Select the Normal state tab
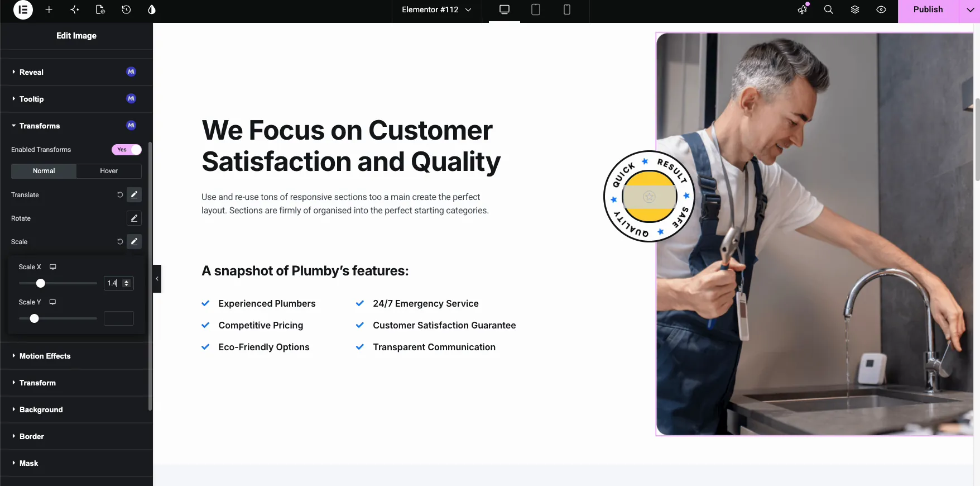 (44, 171)
